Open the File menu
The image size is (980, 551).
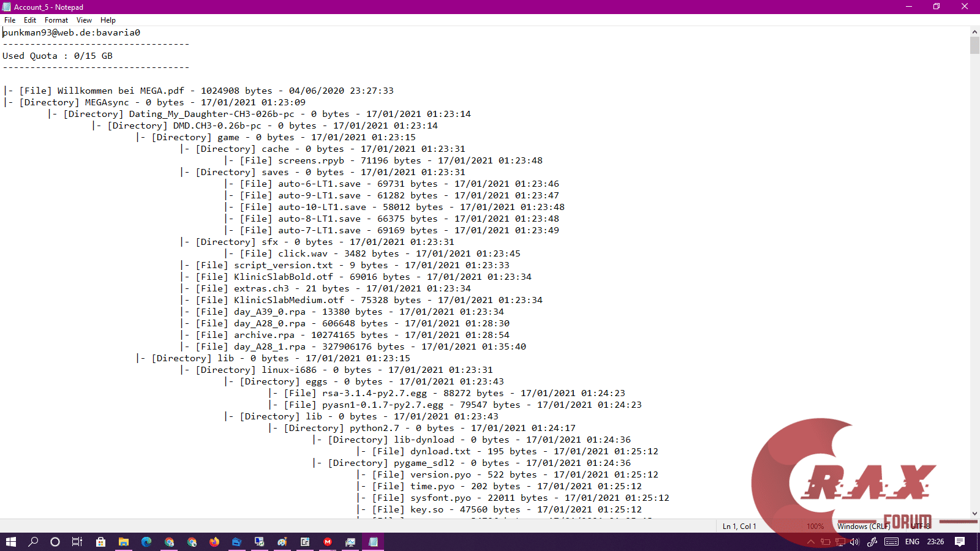[x=10, y=20]
